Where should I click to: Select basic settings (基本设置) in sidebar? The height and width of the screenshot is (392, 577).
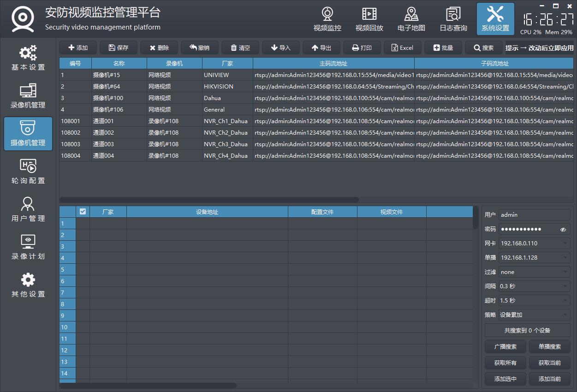28,58
